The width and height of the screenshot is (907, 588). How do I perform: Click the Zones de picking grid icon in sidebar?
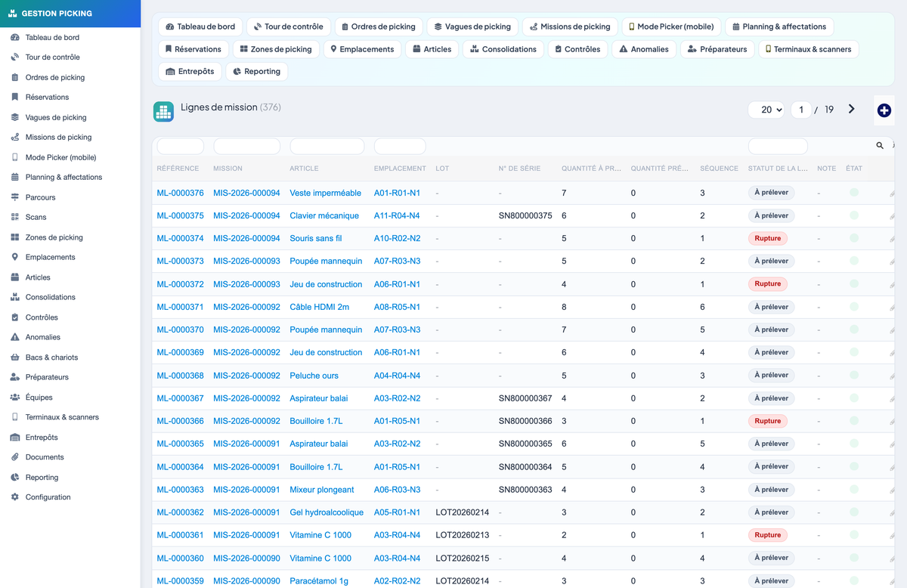click(x=15, y=237)
